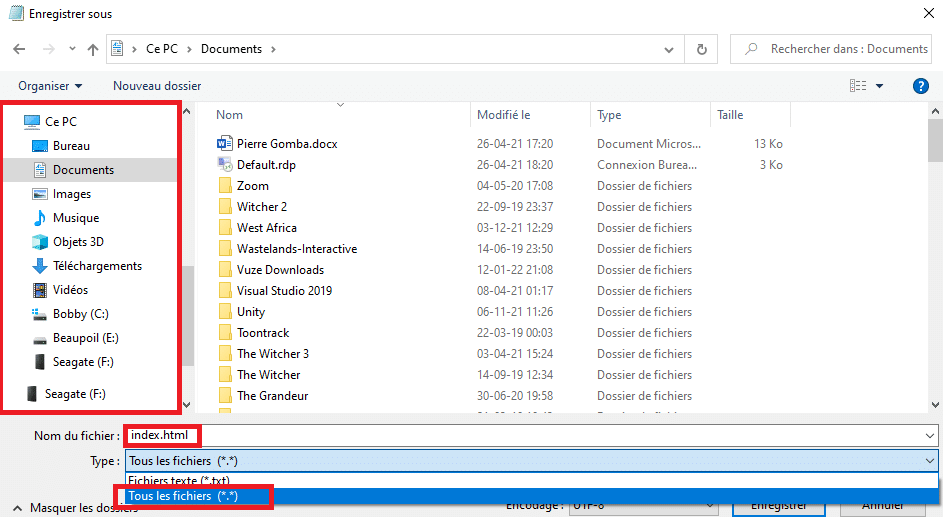Open the view options layout icon
943x517 pixels.
pos(857,86)
